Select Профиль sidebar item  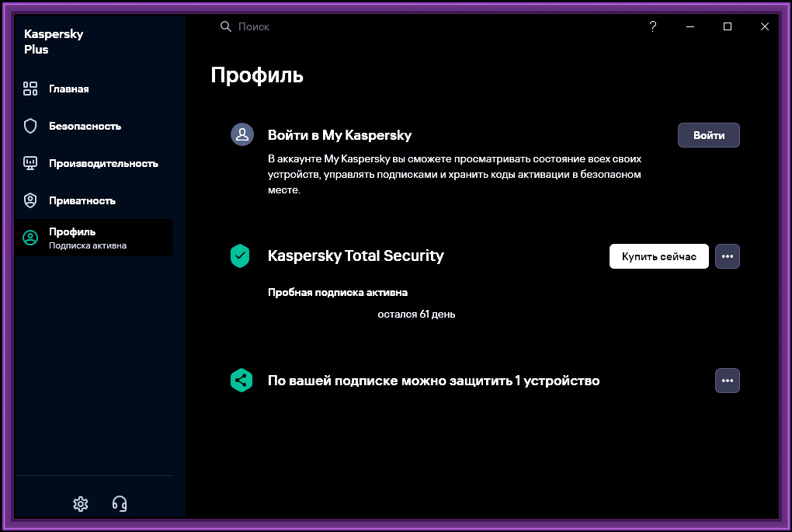click(94, 238)
